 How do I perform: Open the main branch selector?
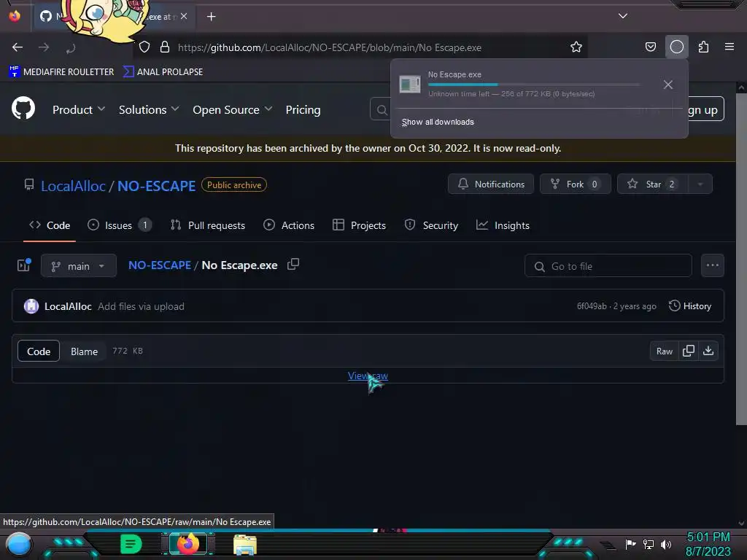point(79,265)
